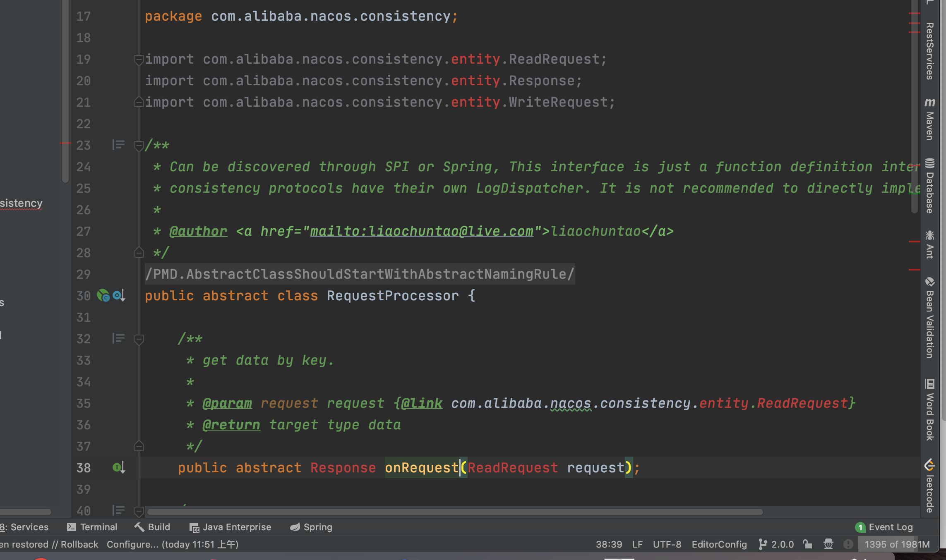Click the Terminal icon in bottom bar

(71, 527)
